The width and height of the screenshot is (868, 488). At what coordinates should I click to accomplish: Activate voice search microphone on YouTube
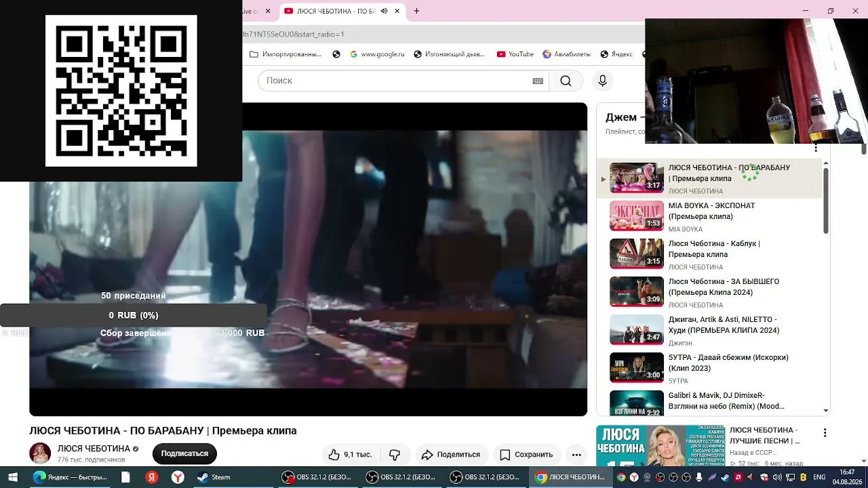(x=602, y=81)
